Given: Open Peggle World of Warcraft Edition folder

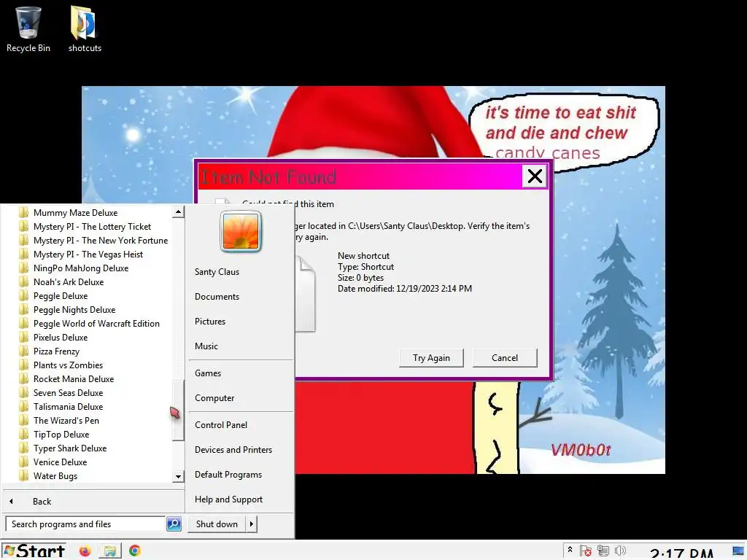Looking at the screenshot, I should click(x=89, y=323).
